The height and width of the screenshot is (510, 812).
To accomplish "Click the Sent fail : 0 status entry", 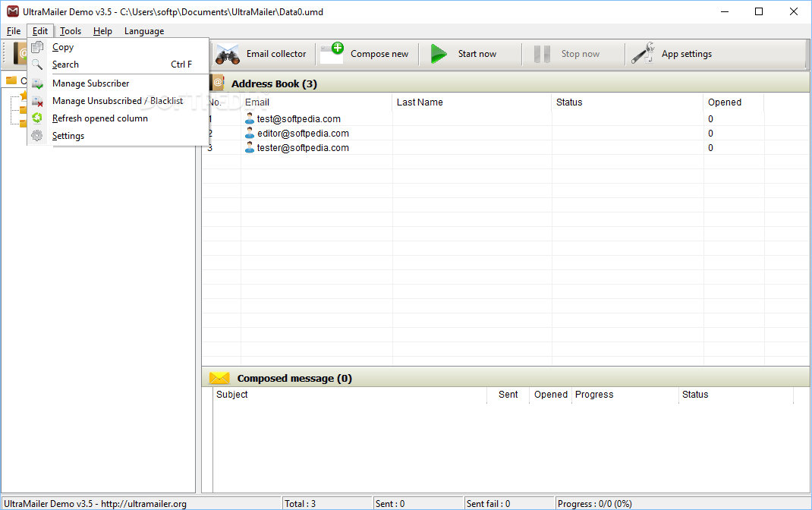I will pos(509,504).
